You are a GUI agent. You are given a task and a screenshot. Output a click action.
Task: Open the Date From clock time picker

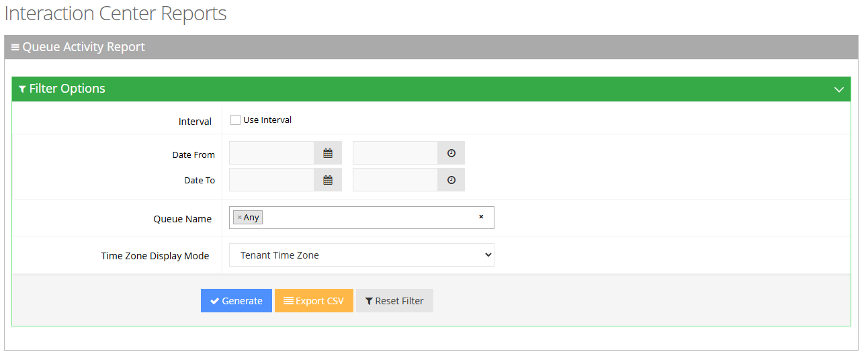pyautogui.click(x=451, y=153)
